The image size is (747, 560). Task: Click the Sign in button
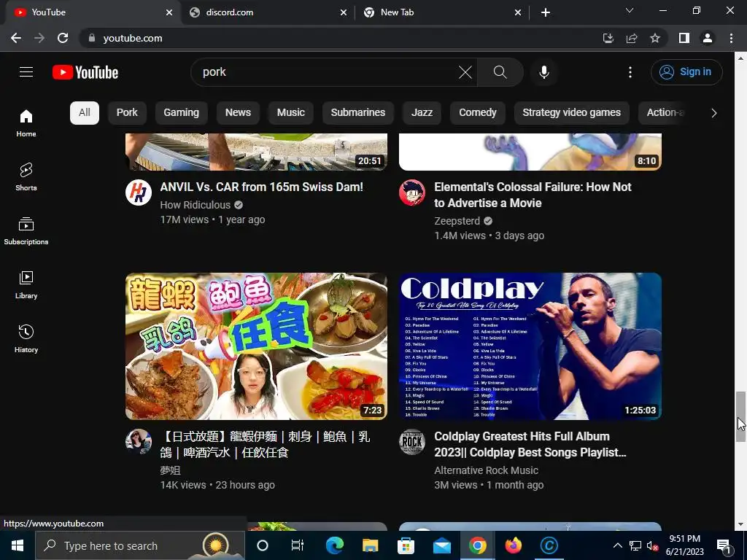tap(686, 72)
